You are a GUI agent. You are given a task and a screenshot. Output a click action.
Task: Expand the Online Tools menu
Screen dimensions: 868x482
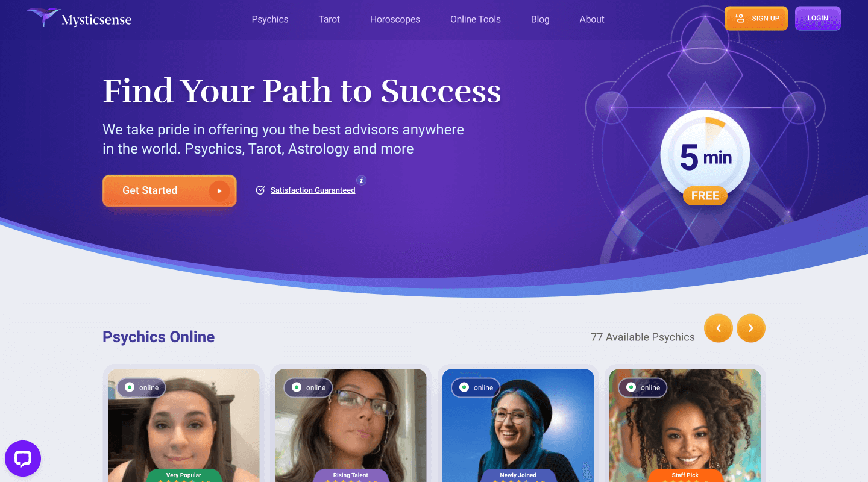pos(476,19)
